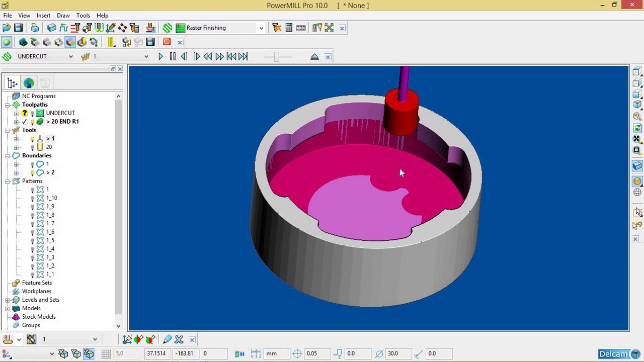Open the active tool dropdown in bottom toolbar

(x=95, y=339)
